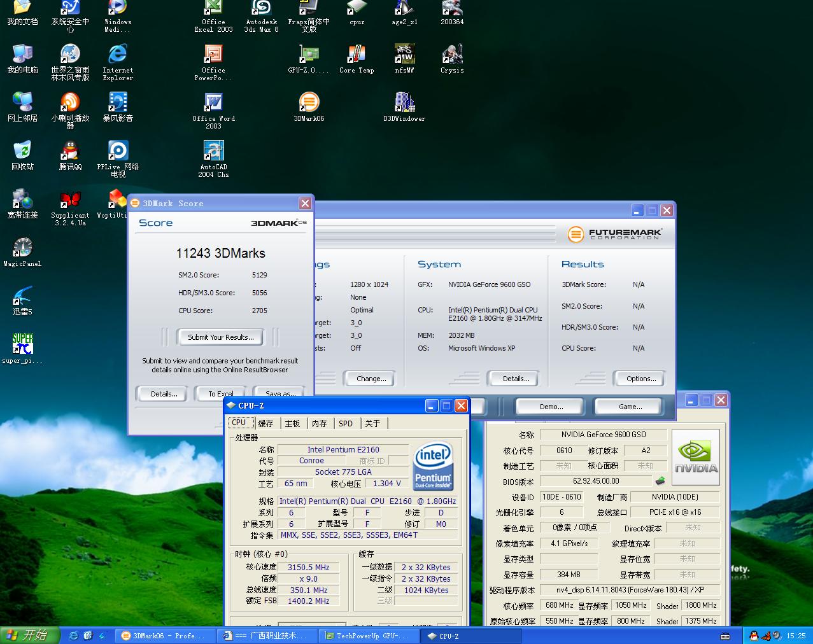Click Details in 3DMark Score window
Screen dimensions: 813x644
tap(164, 393)
